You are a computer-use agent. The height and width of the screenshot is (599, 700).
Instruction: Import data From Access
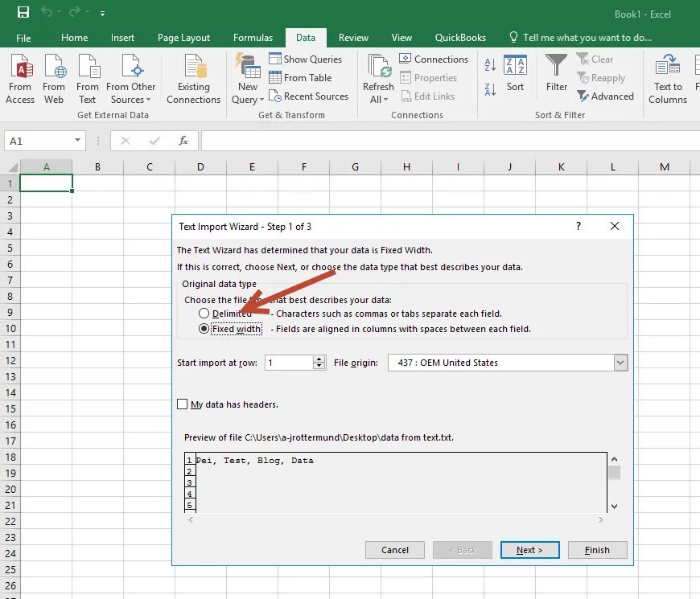[x=20, y=80]
